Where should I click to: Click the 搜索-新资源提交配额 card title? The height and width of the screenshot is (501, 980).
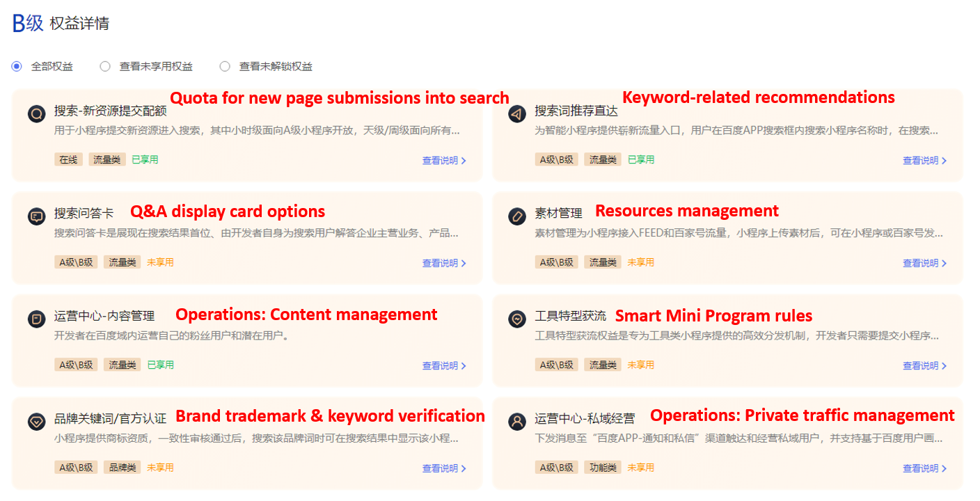(110, 111)
